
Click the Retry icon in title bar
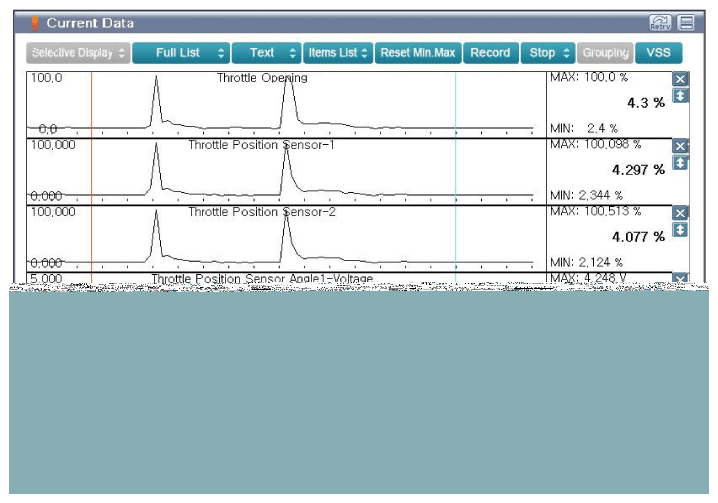point(659,23)
